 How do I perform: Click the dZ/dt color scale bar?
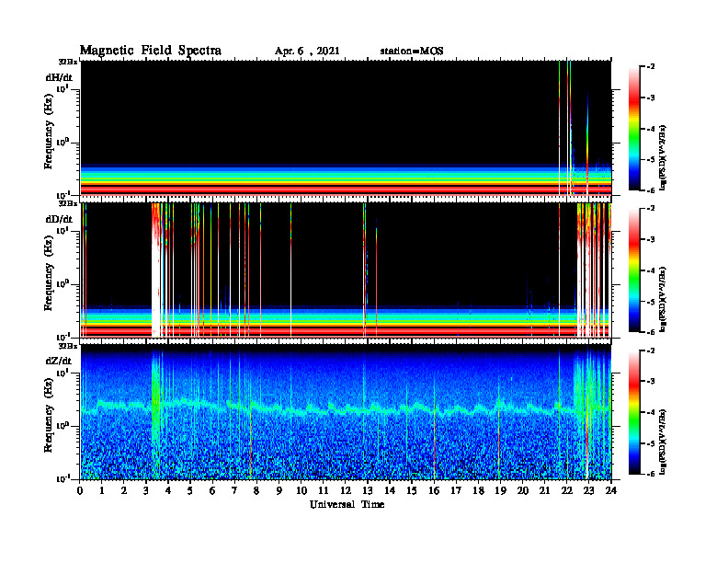(x=634, y=412)
